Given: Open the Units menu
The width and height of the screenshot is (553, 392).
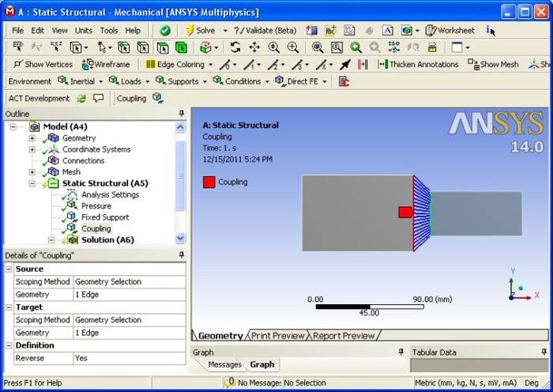Looking at the screenshot, I should tap(84, 31).
